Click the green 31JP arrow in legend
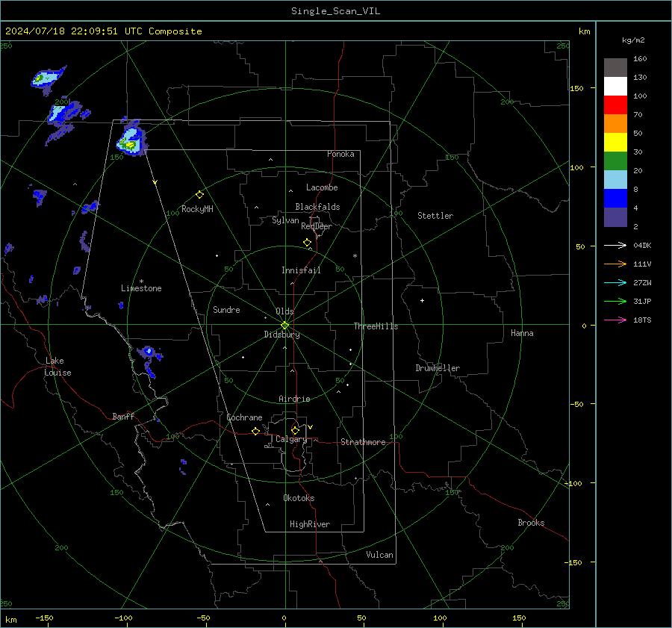Screen dimensions: 672x628 (x=615, y=302)
